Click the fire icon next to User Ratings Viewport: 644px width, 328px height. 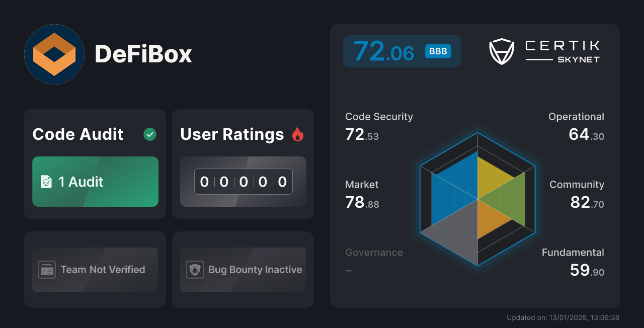click(298, 134)
